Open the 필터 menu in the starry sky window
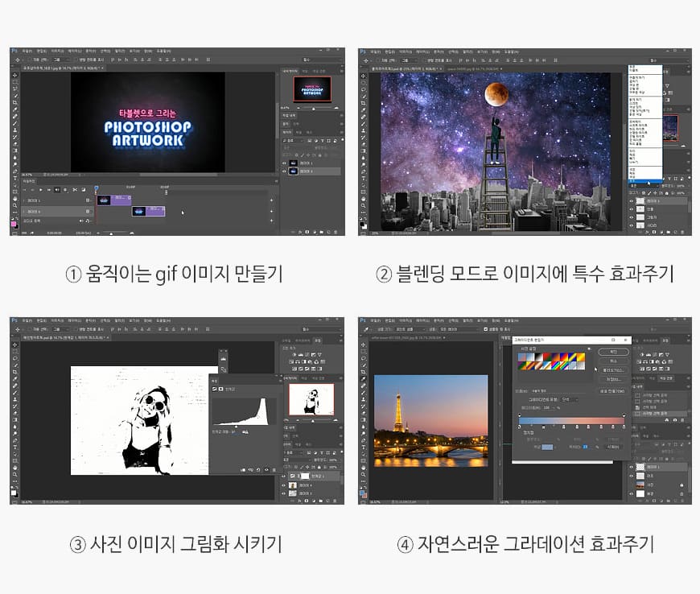 [467, 52]
